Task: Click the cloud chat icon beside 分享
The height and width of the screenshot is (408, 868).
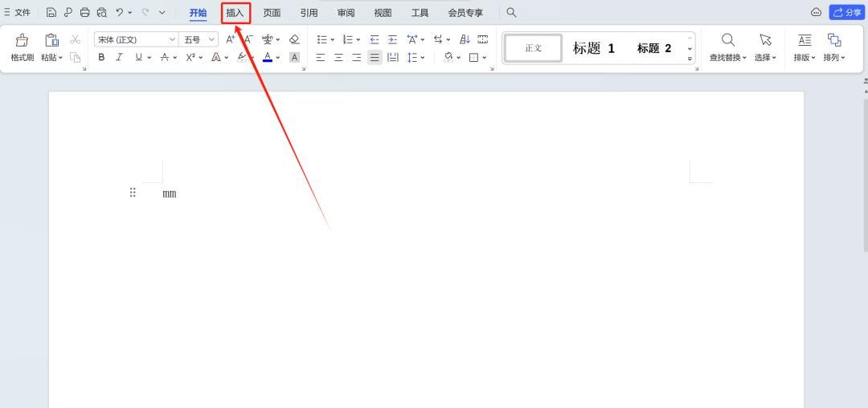Action: point(816,12)
